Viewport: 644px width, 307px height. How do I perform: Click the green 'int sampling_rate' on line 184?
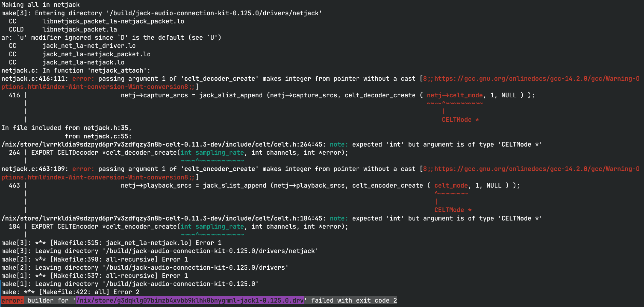click(212, 227)
